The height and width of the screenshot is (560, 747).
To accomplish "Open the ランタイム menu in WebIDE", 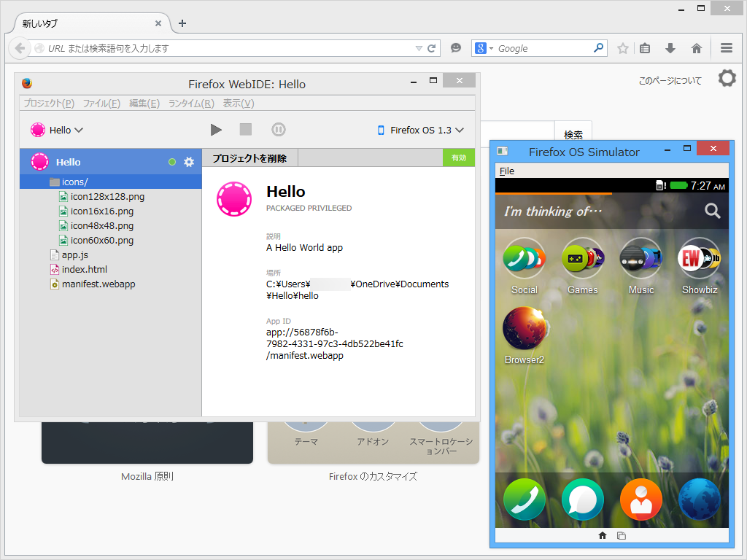I will click(191, 104).
